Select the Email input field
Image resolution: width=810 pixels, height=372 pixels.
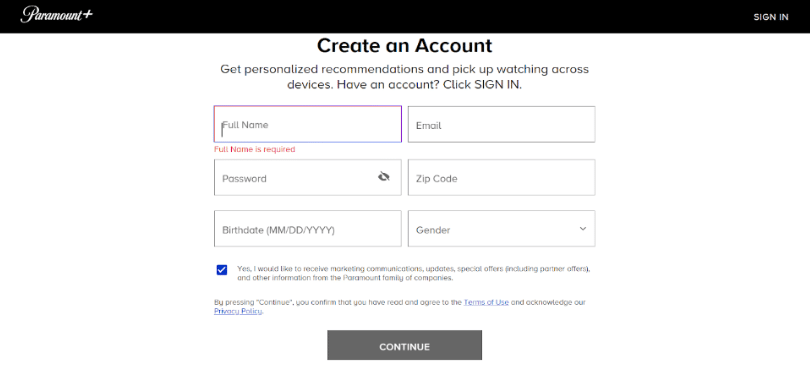click(501, 125)
